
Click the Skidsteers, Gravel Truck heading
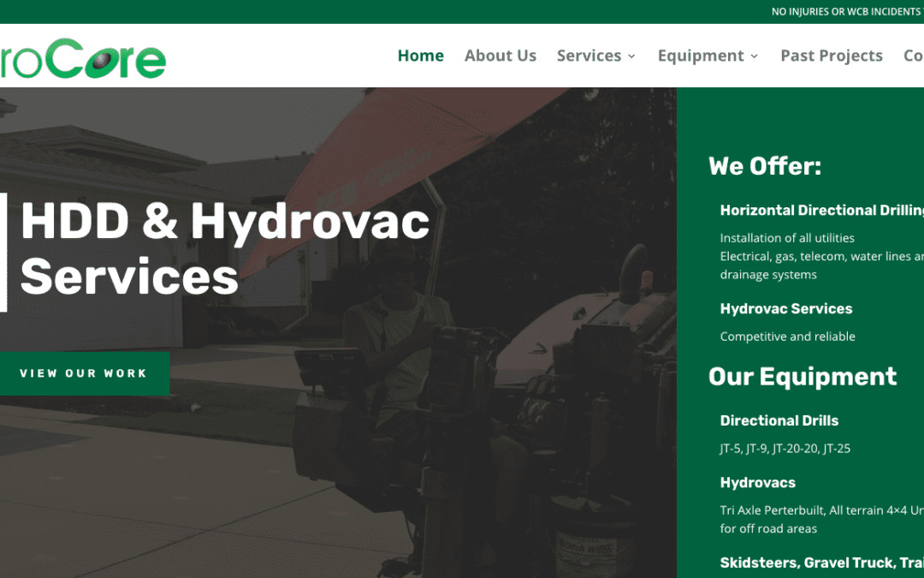tap(821, 563)
